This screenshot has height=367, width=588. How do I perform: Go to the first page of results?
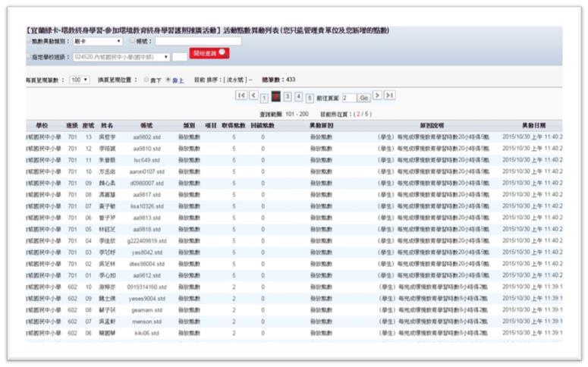pos(241,96)
